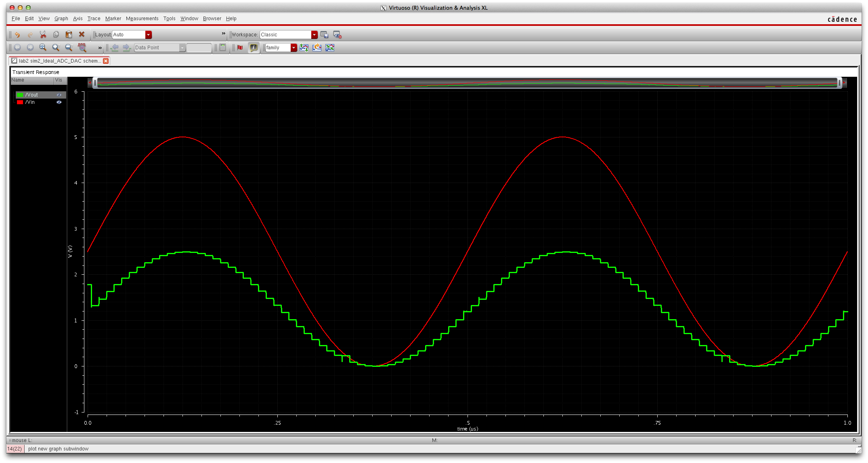Click the save workspace icon
The width and height of the screenshot is (868, 463).
click(x=324, y=35)
